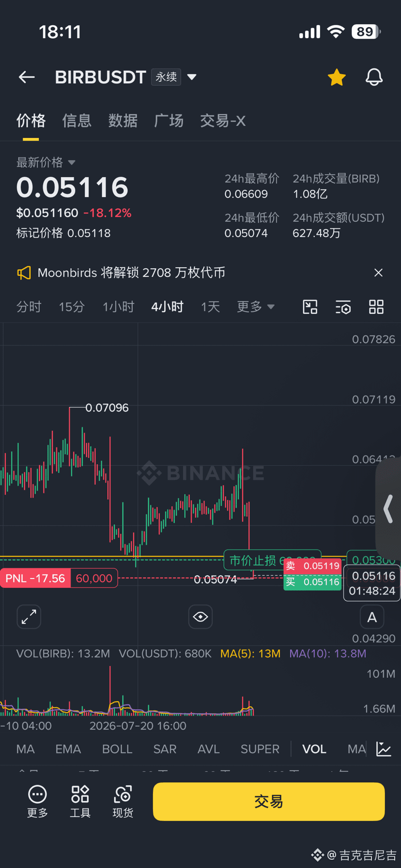401x868 pixels.
Task: Enable the SAR indicator
Action: [165, 749]
